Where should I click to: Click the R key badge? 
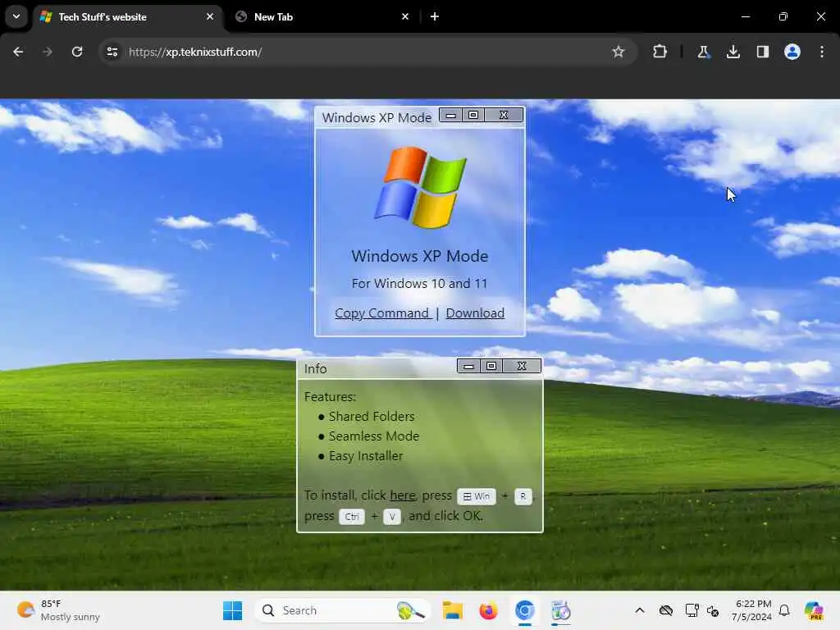pos(523,496)
